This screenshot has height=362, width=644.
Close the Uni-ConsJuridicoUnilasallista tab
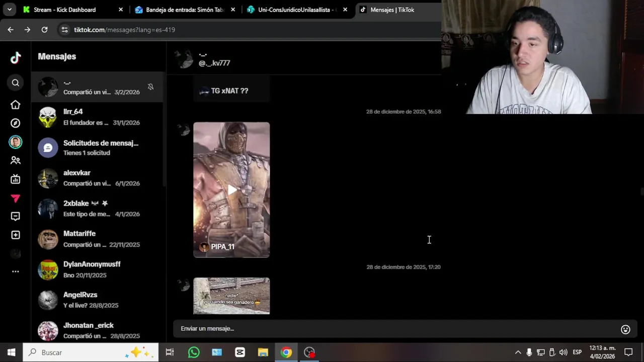point(345,10)
